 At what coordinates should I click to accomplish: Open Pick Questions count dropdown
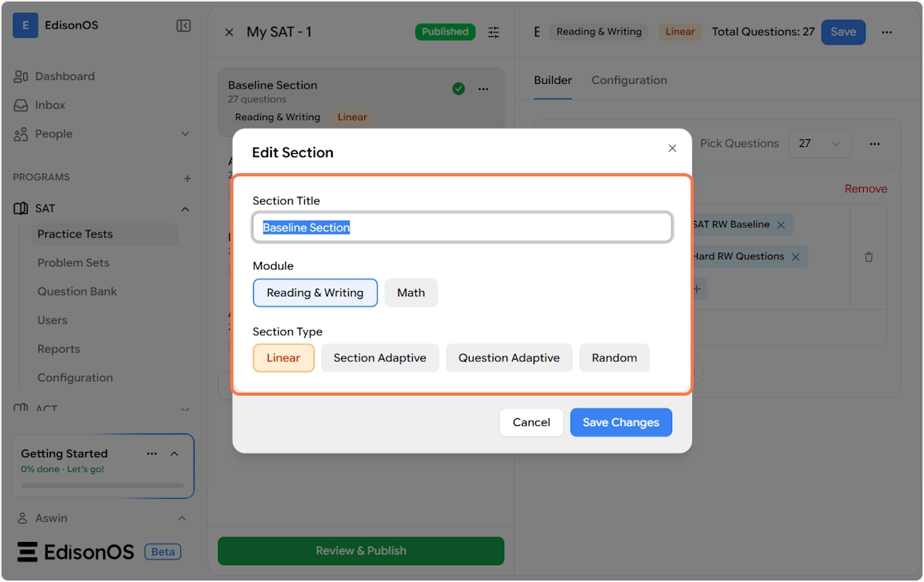click(819, 144)
